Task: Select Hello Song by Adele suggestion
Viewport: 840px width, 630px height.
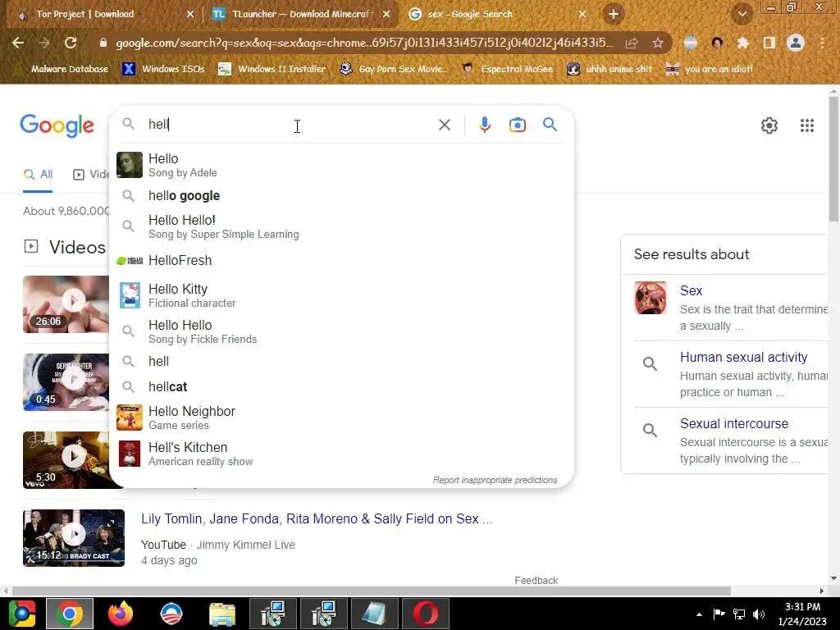Action: (341, 165)
